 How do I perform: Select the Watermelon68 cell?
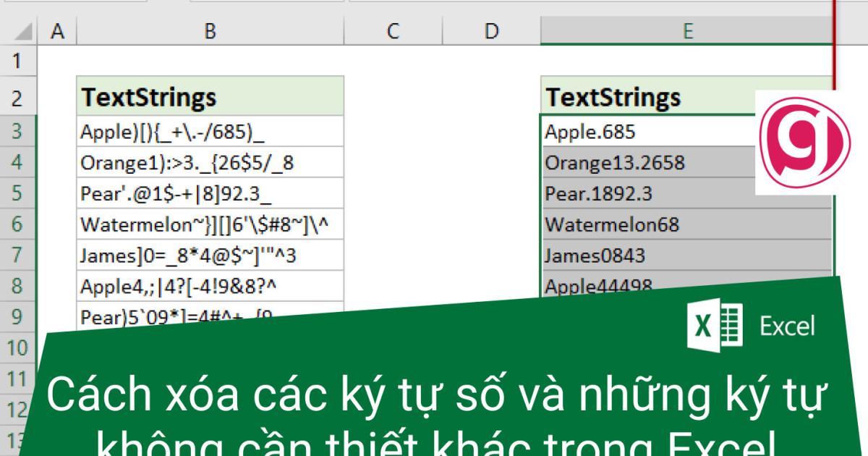click(x=651, y=224)
